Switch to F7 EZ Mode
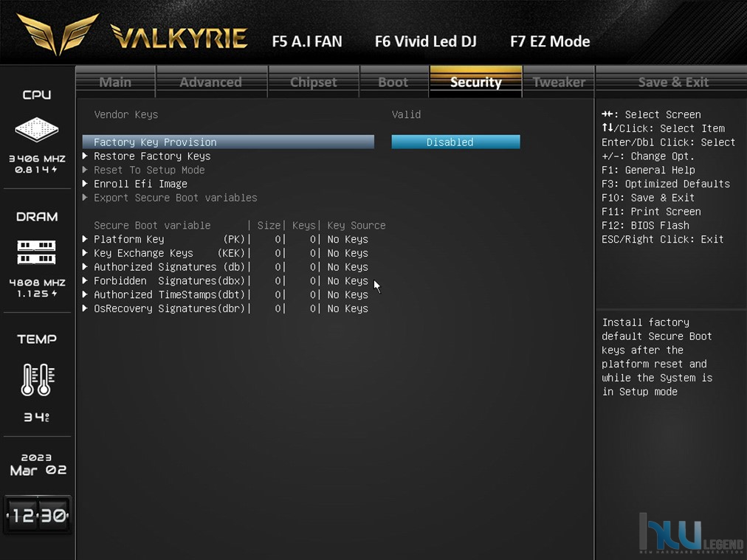Image resolution: width=747 pixels, height=560 pixels. [550, 41]
